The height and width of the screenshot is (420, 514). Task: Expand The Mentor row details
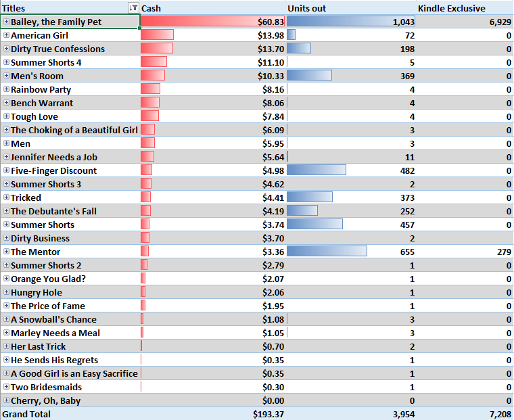coord(6,252)
